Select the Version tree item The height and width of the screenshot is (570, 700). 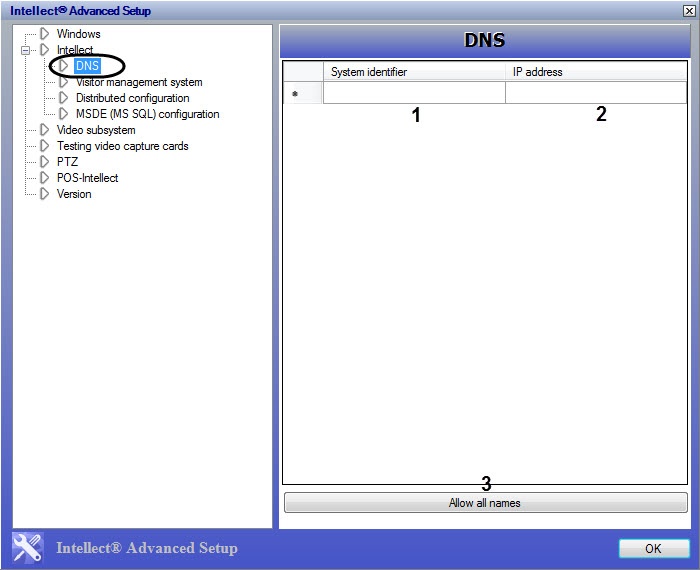pyautogui.click(x=74, y=194)
